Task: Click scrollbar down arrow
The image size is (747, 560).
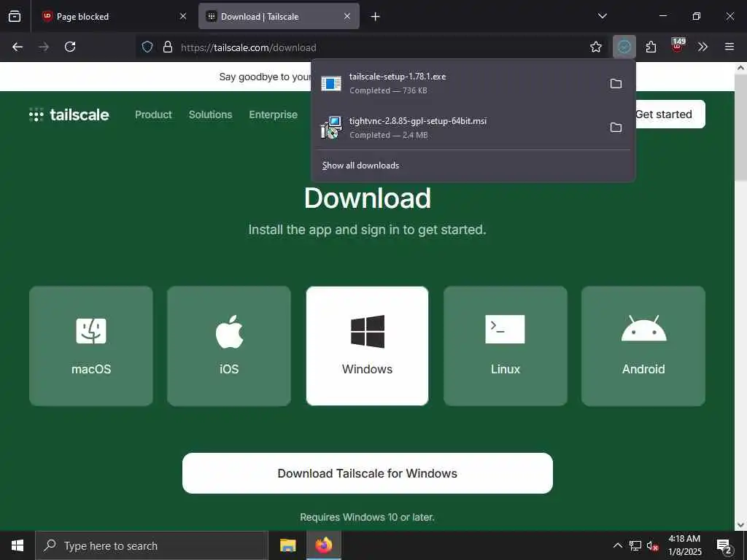Action: [x=740, y=525]
